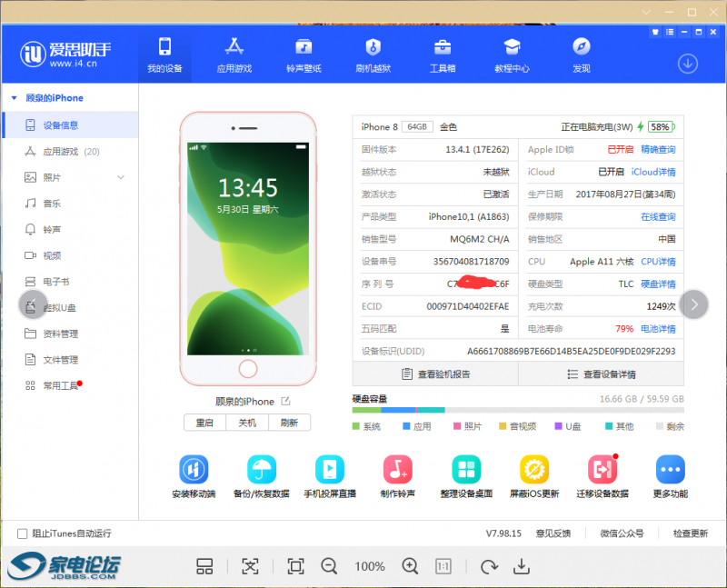Open 应用游戏 (20) sidebar item
The height and width of the screenshot is (588, 727).
(70, 151)
